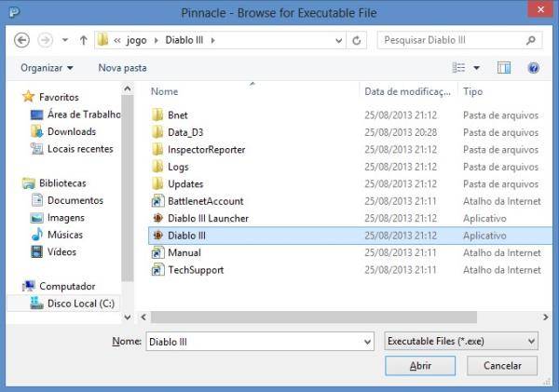Select the Diablo III application icon
The height and width of the screenshot is (392, 559).
157,236
